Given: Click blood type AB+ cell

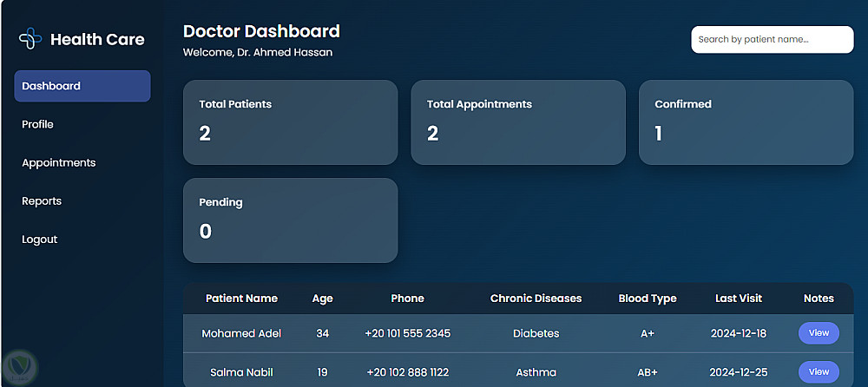Looking at the screenshot, I should pyautogui.click(x=648, y=372).
